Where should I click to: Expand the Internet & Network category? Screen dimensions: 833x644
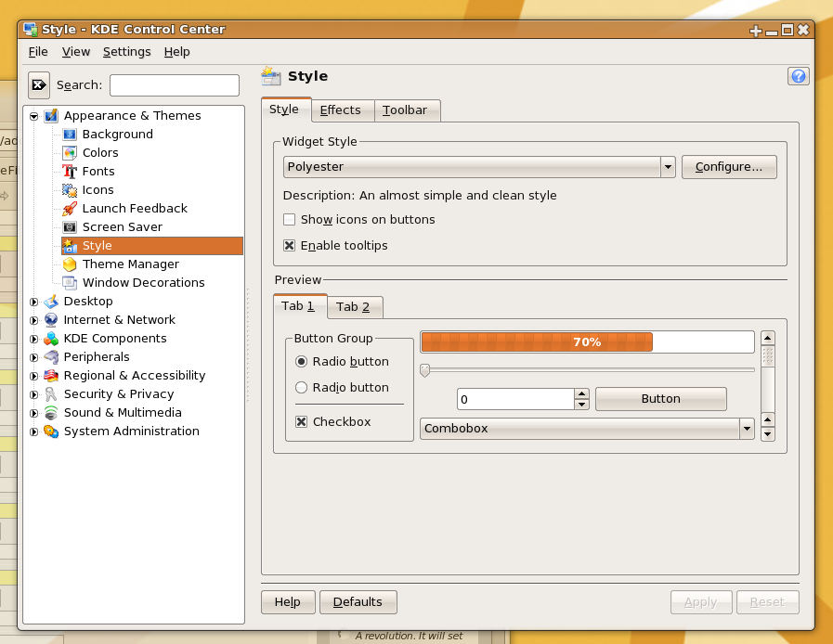[x=34, y=321]
